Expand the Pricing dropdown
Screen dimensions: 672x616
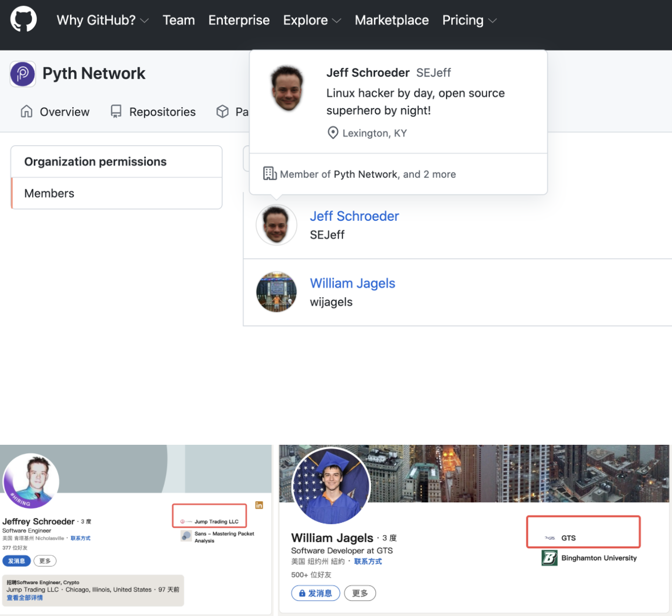(x=470, y=20)
